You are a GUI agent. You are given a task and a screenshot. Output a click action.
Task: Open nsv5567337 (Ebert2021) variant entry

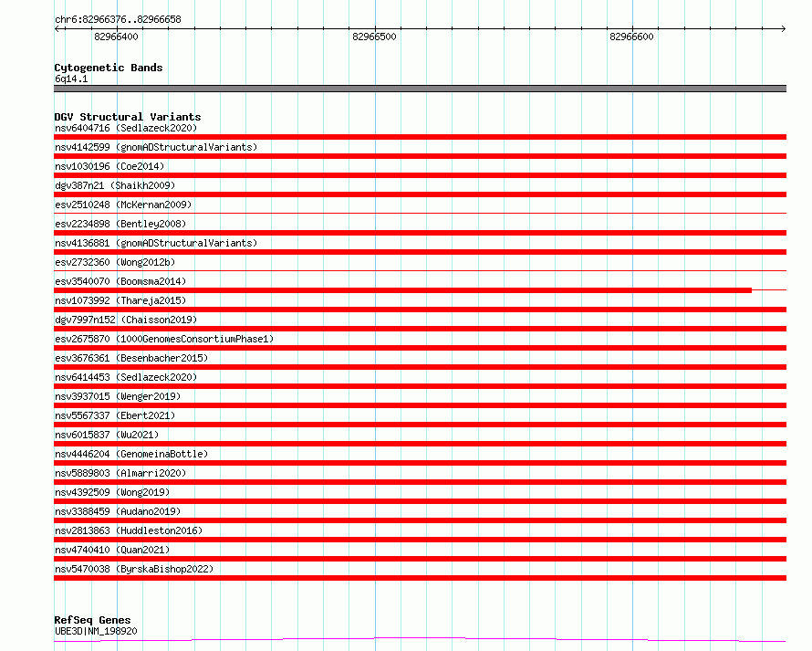click(x=115, y=415)
